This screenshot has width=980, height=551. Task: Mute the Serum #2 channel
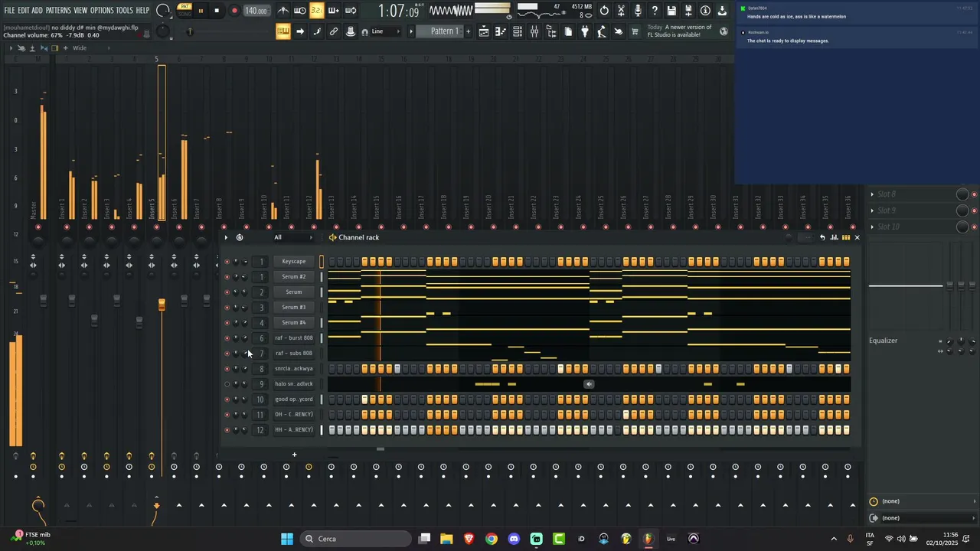click(x=227, y=277)
